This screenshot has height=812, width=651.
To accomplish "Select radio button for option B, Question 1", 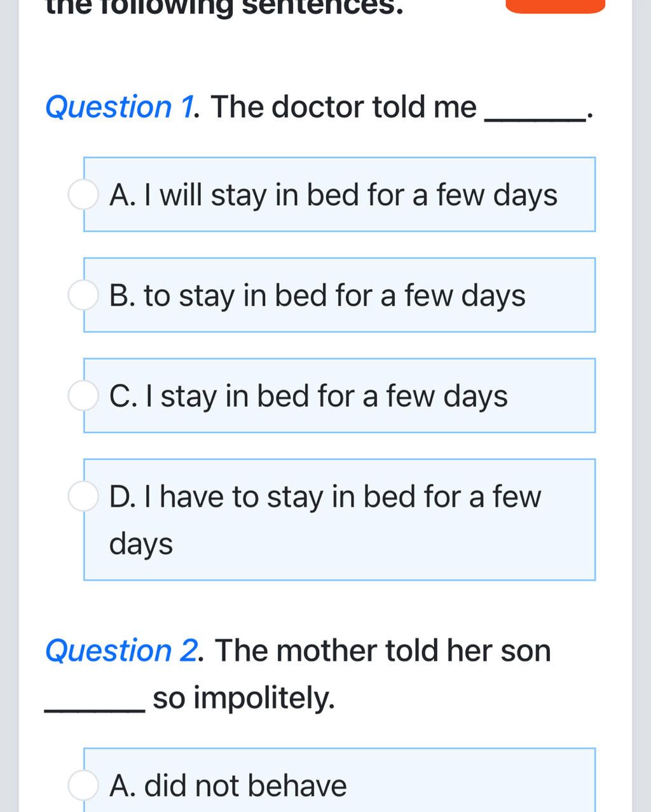I will tap(83, 295).
